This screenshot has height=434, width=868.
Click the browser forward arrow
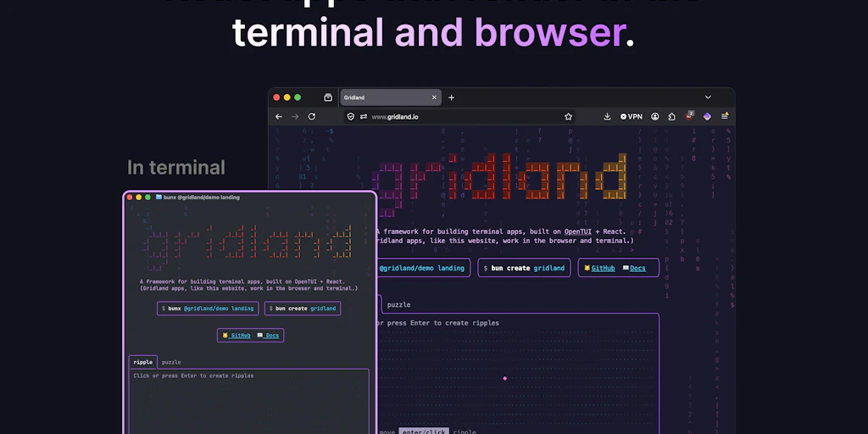click(x=295, y=117)
